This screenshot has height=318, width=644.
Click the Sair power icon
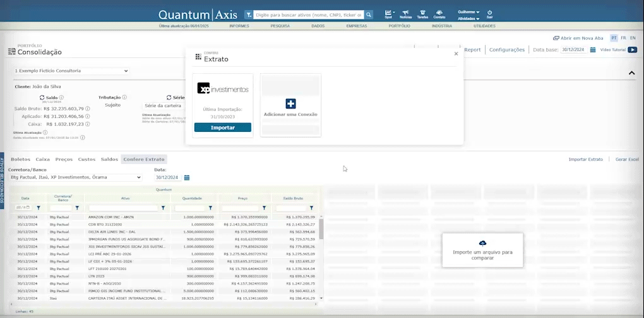coord(489,13)
